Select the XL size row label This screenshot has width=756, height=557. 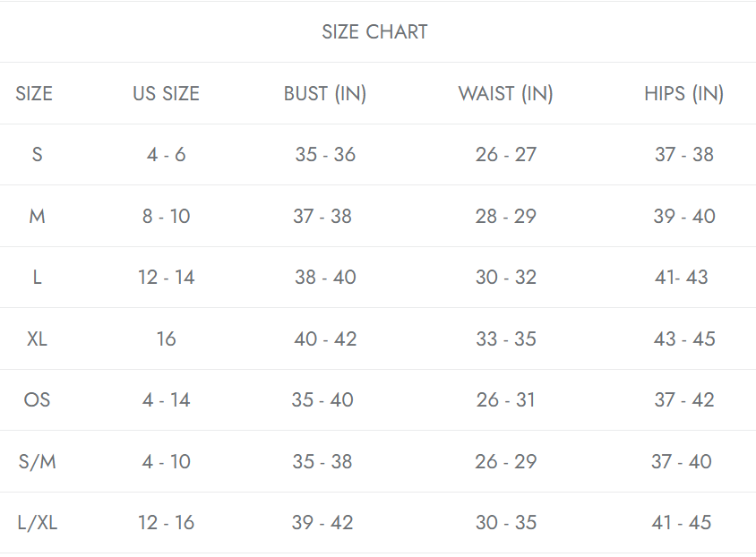coord(37,338)
